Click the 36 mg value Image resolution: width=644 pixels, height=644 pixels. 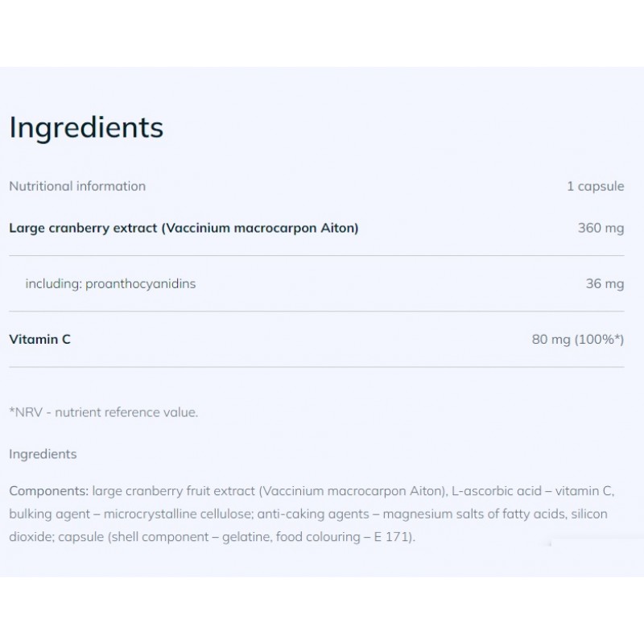point(605,283)
